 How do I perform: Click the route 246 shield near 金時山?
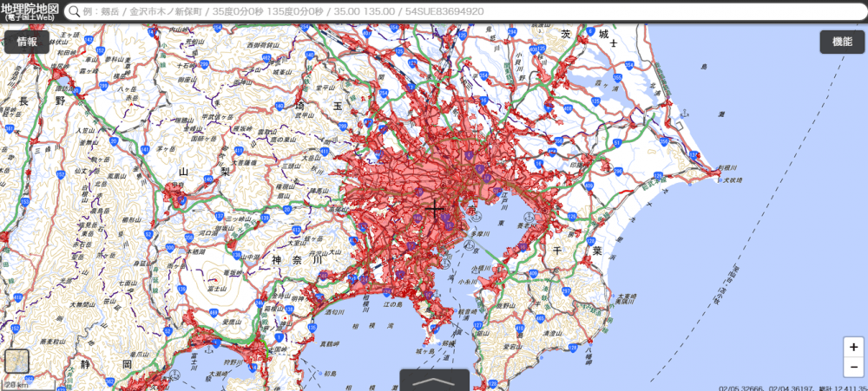(260, 303)
